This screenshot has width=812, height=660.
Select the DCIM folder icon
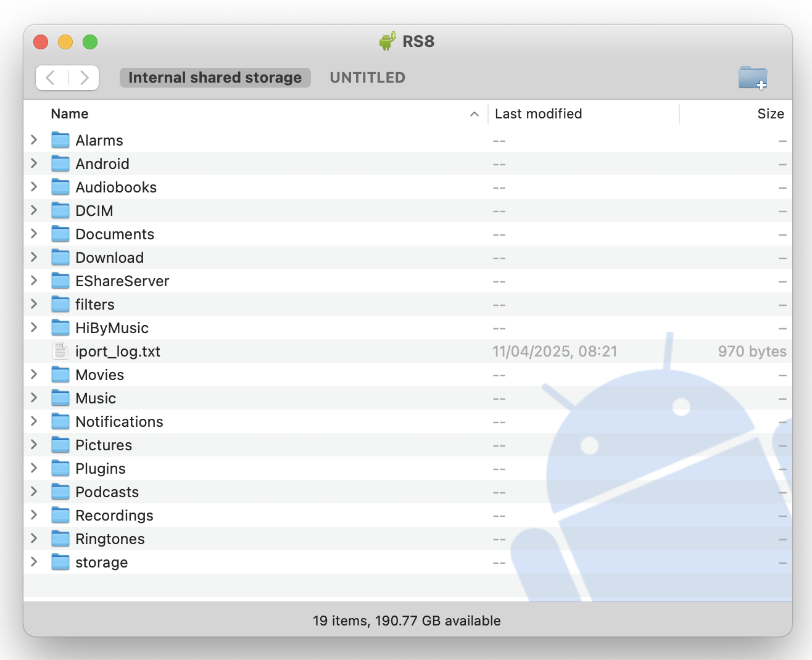point(60,211)
